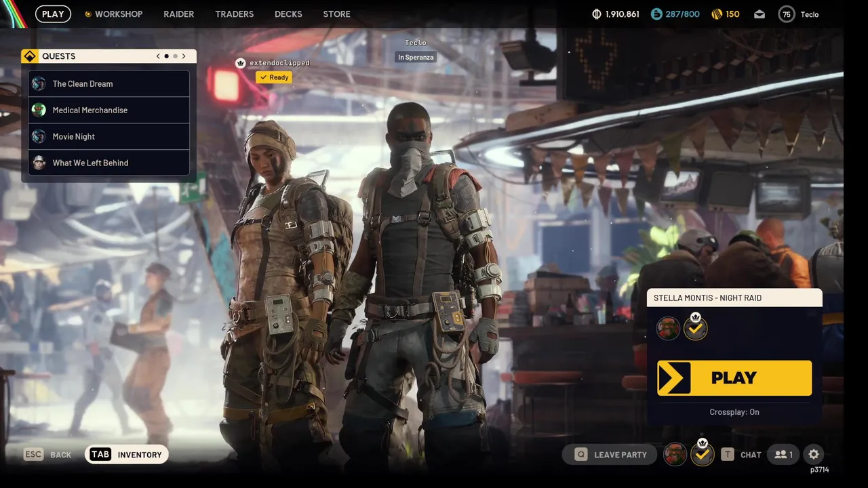Toggle the yellow Ready status badge
This screenshot has width=868, height=488.
click(x=274, y=77)
